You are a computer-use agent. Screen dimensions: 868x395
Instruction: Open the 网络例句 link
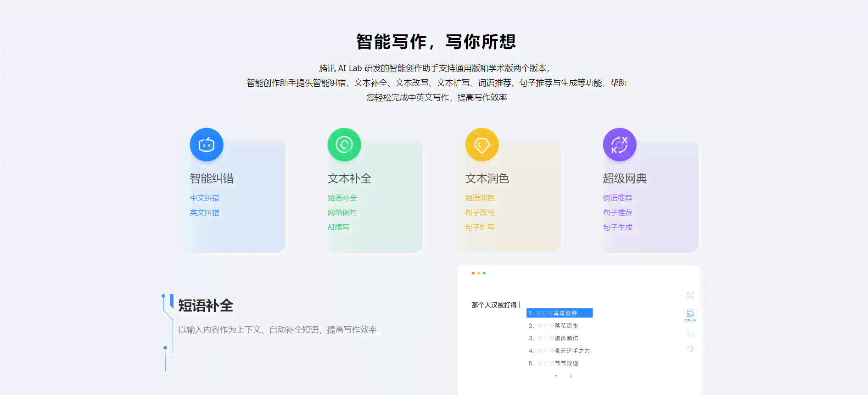point(342,212)
